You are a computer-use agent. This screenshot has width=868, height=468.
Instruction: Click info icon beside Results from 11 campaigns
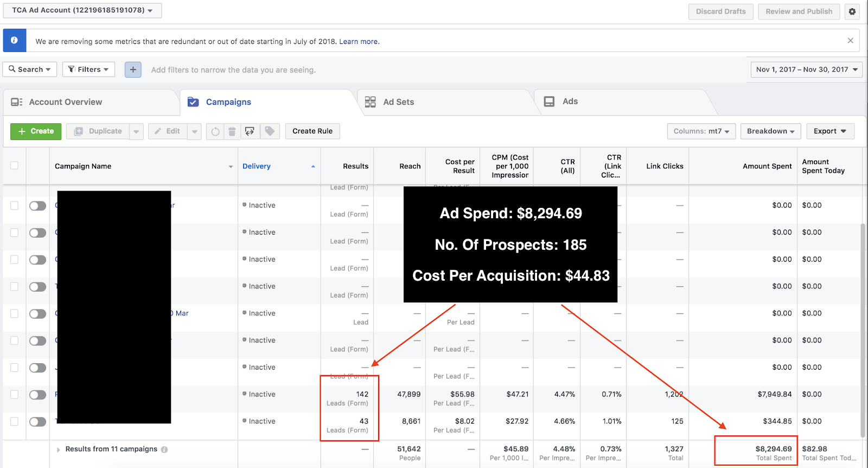point(164,450)
